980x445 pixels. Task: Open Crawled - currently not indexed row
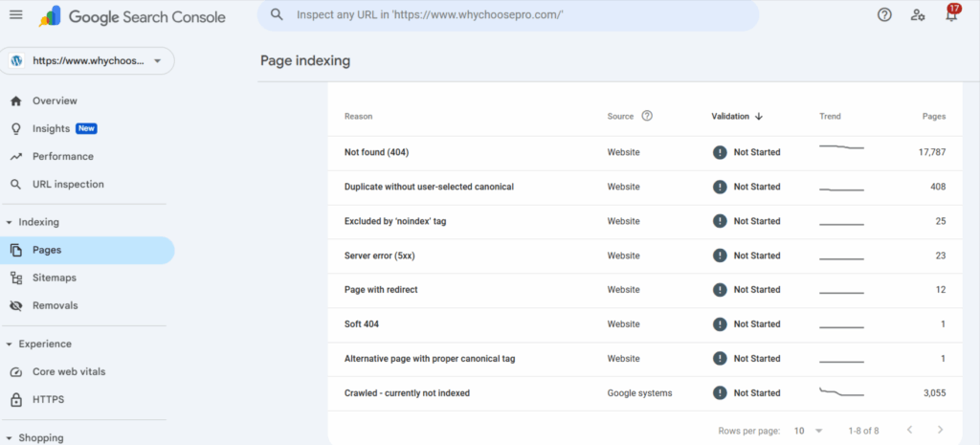pos(407,393)
